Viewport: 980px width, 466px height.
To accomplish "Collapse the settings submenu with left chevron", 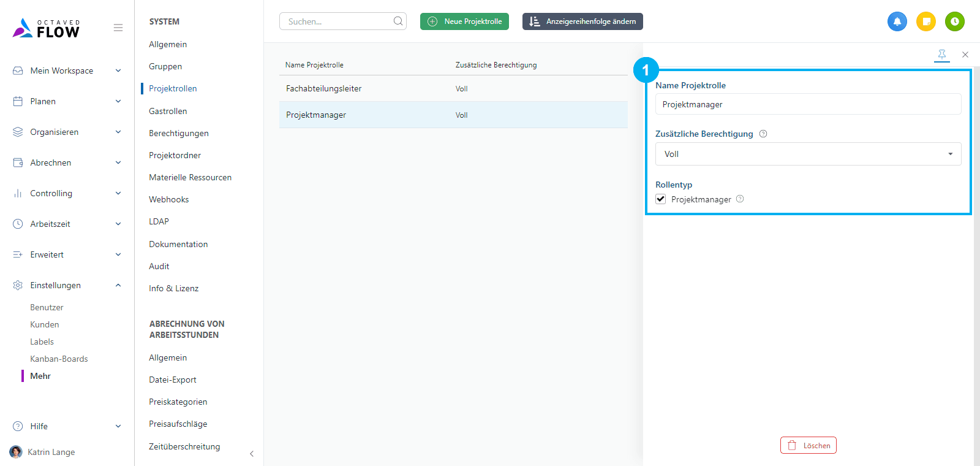I will [x=252, y=454].
